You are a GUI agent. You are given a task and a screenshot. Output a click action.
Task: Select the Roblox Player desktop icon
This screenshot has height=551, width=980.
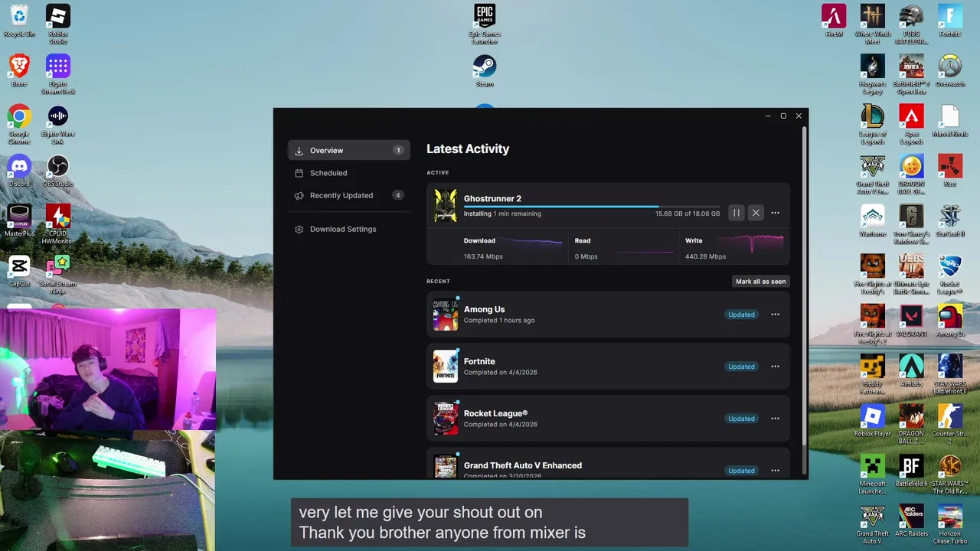click(873, 420)
